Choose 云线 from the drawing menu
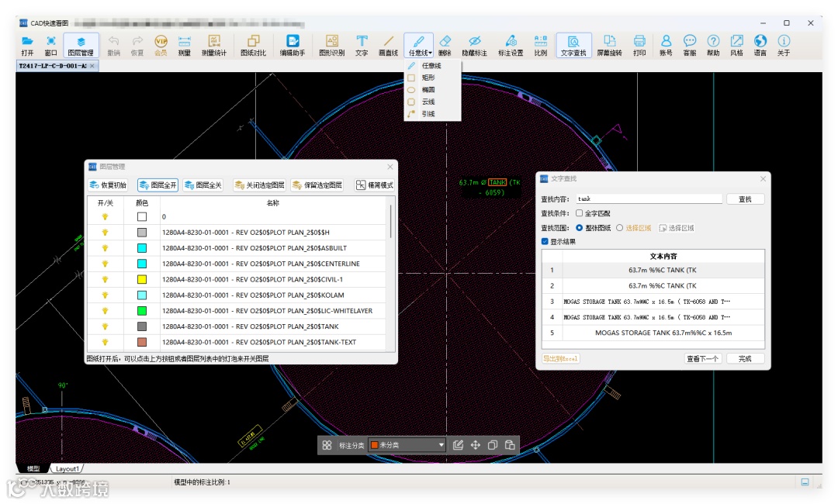 [428, 102]
